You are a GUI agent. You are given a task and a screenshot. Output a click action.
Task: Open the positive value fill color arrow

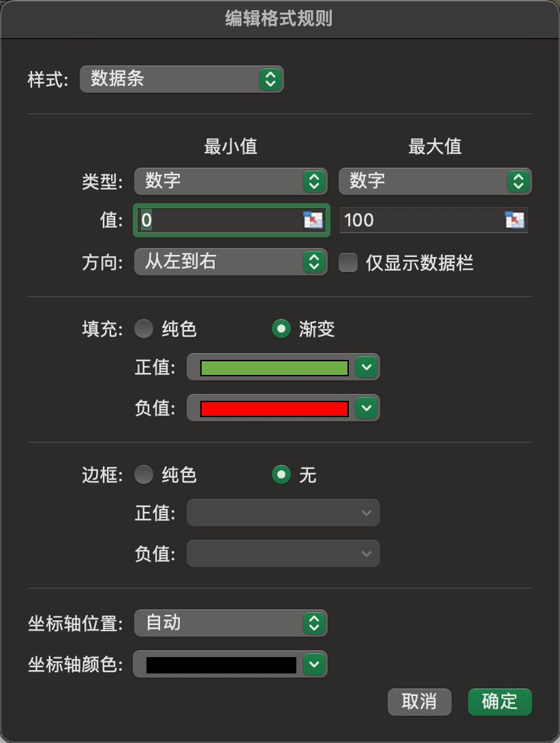click(367, 367)
